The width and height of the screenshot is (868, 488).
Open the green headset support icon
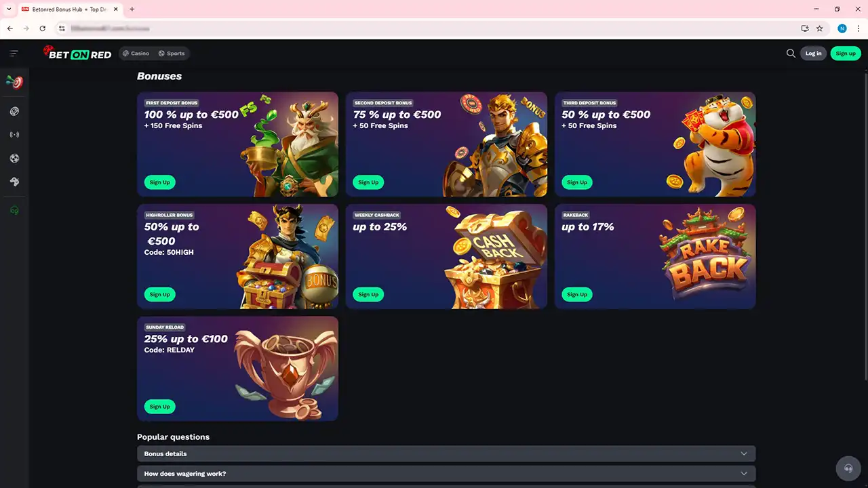14,211
